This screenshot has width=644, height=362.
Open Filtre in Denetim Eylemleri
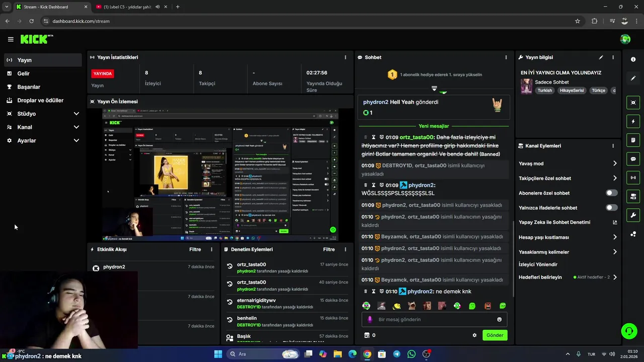[329, 249]
